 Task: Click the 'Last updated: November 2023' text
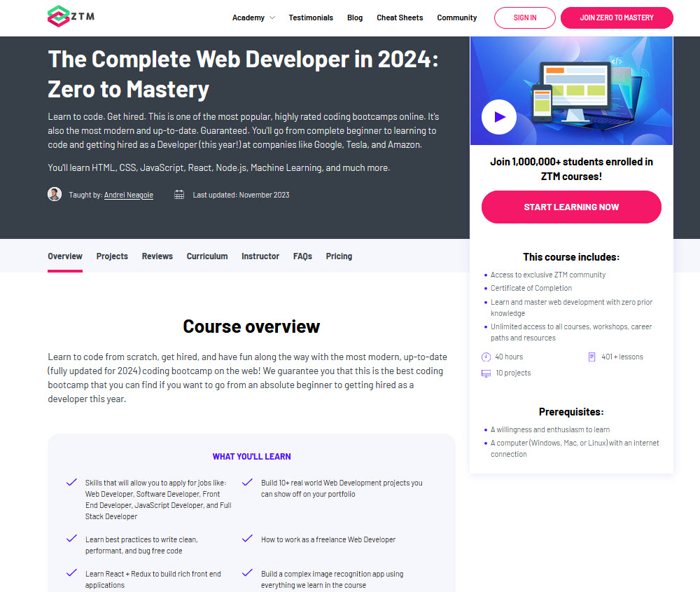pos(241,195)
